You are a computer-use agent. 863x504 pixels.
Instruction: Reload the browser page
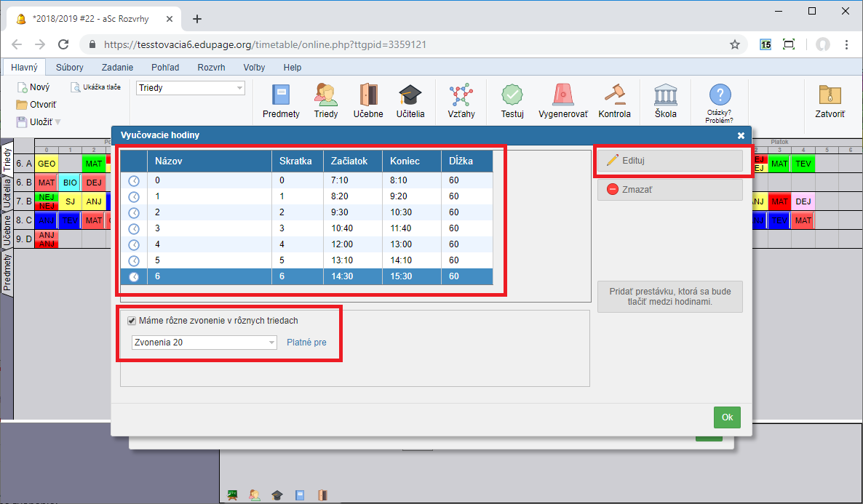coord(63,44)
